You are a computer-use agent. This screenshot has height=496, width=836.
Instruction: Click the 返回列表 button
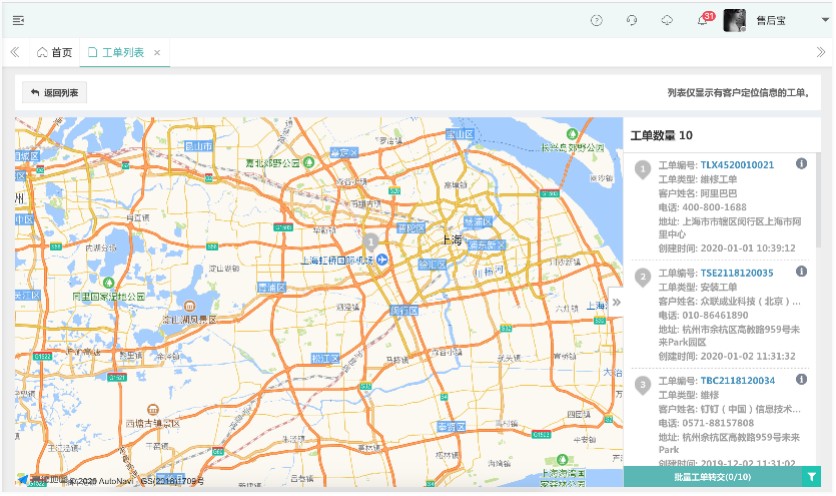tap(54, 93)
